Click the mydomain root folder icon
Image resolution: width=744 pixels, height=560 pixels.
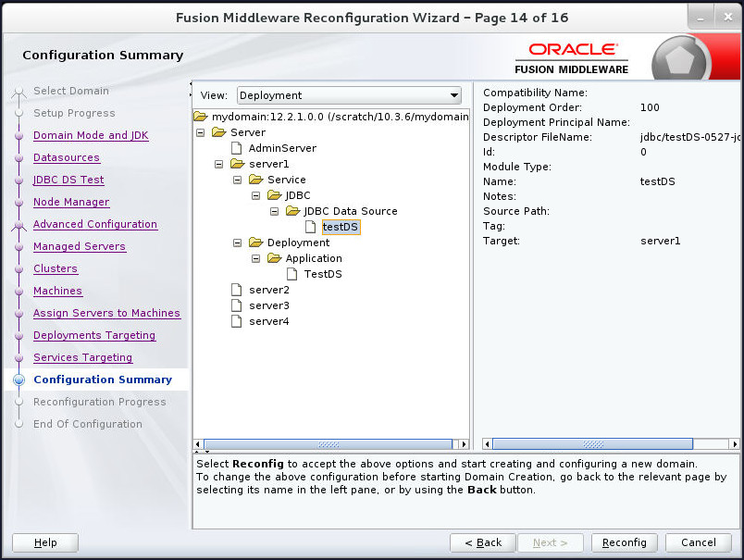coord(200,117)
